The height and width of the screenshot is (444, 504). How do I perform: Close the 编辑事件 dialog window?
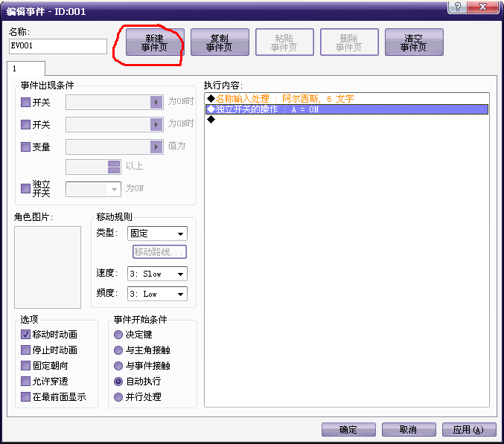point(483,7)
